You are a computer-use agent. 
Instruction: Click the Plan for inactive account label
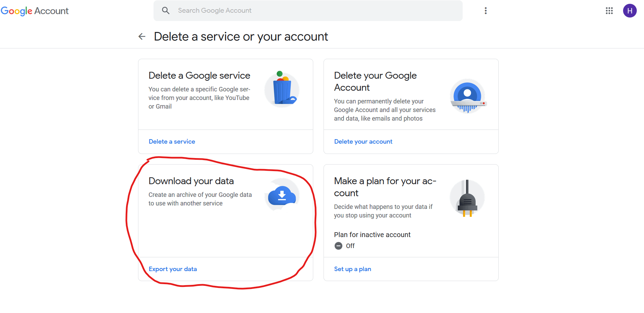click(x=372, y=235)
